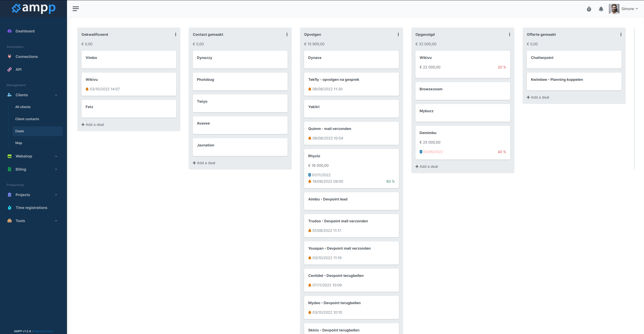644x334 pixels.
Task: Open the Demimbu deal card
Action: 463,143
